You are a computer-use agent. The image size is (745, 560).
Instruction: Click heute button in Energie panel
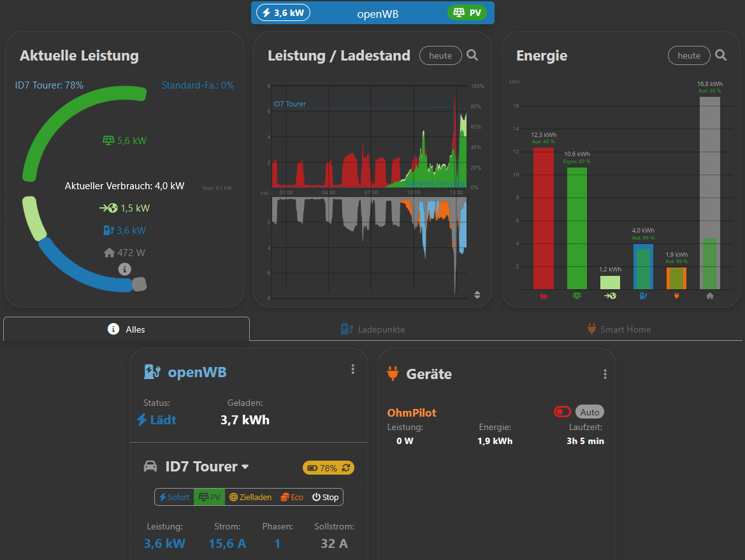pos(689,55)
